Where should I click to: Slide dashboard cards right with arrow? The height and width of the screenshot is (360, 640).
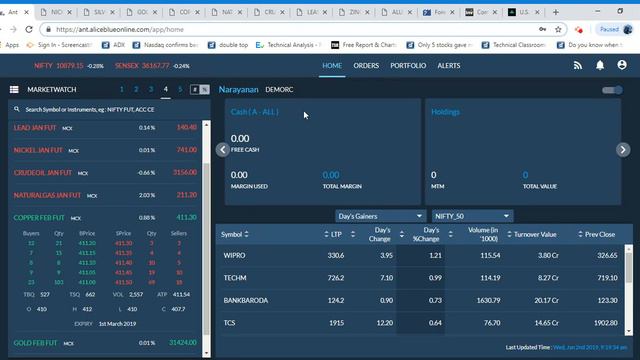click(623, 150)
